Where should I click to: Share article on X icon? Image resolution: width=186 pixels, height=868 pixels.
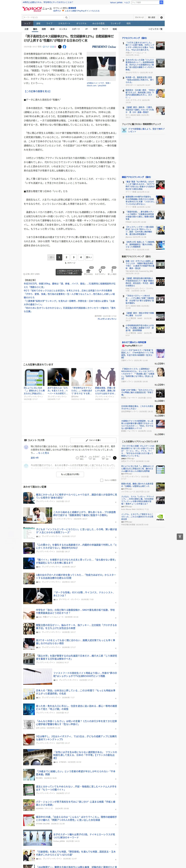click(x=60, y=47)
